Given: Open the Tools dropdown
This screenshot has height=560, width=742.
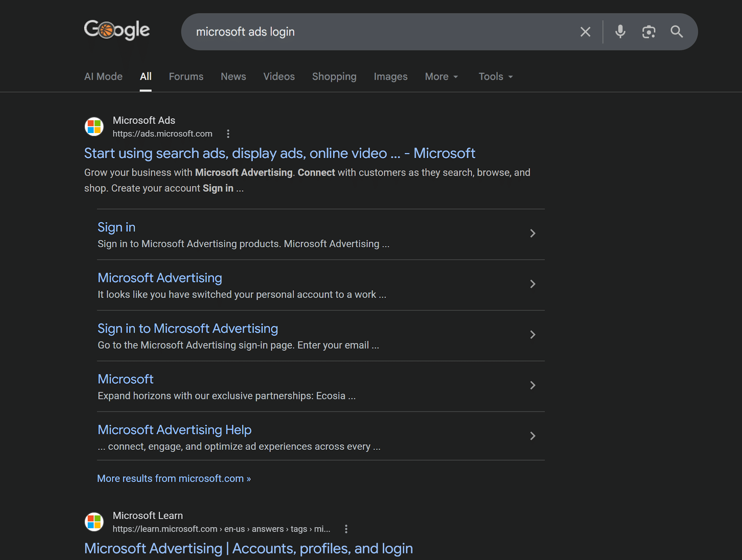Looking at the screenshot, I should 496,76.
